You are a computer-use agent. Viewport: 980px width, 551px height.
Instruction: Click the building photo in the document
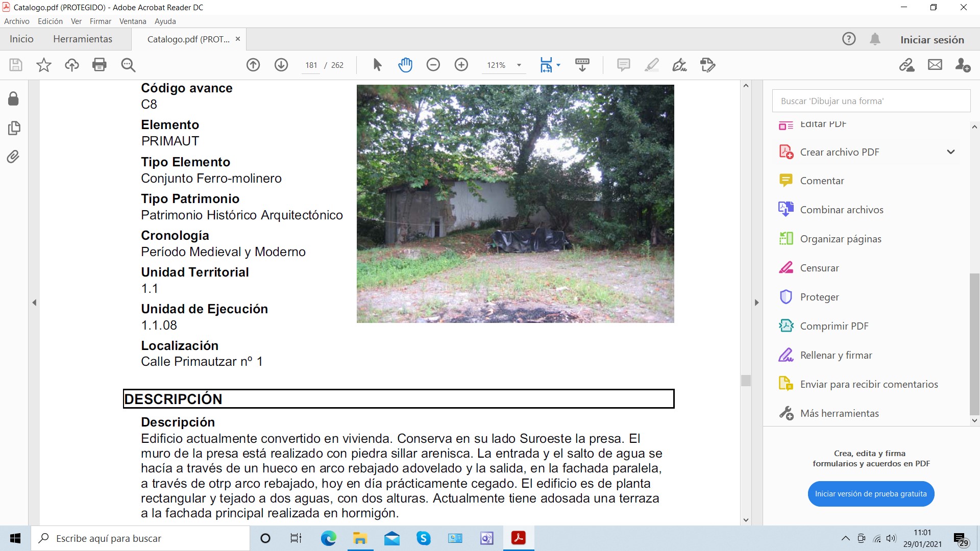point(515,204)
